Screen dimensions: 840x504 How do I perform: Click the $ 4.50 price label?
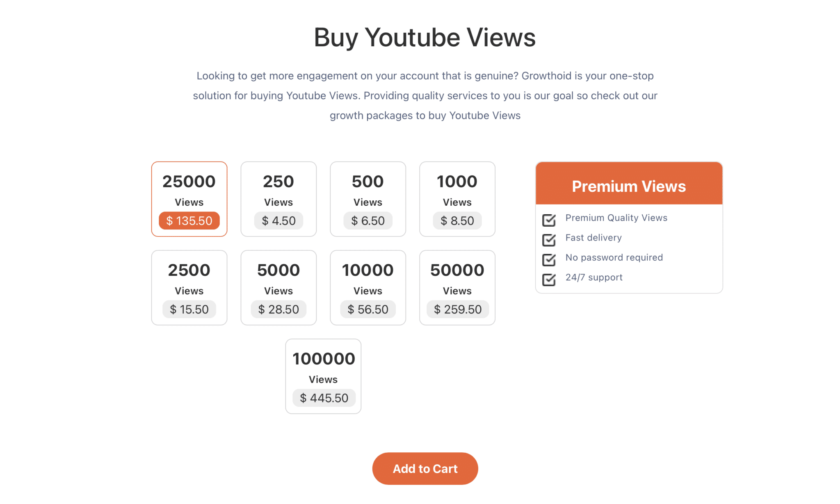pyautogui.click(x=278, y=220)
